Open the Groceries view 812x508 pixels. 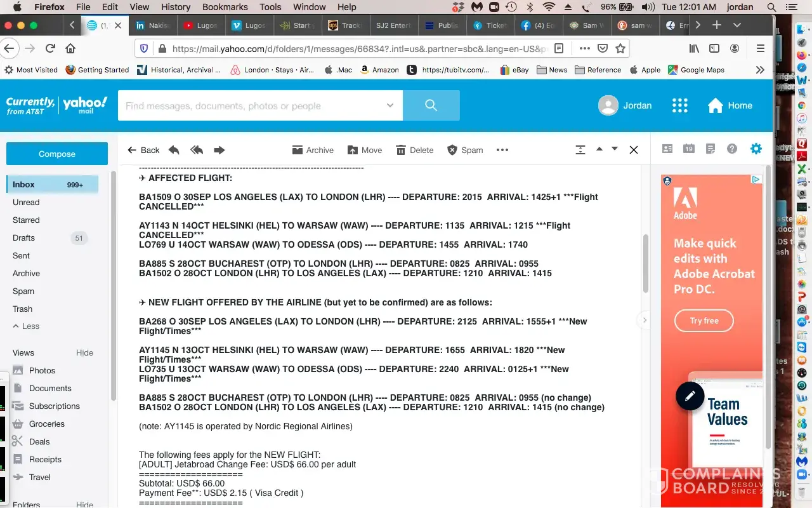pos(47,424)
